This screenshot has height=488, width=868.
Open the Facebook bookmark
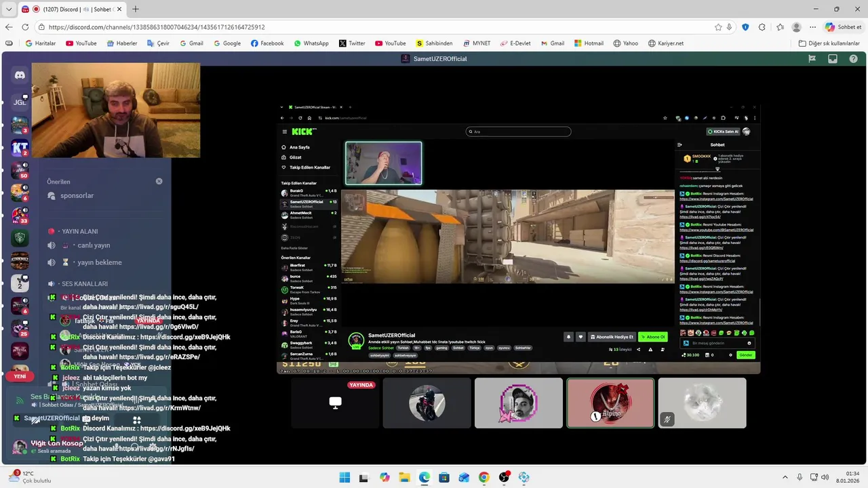tap(267, 43)
